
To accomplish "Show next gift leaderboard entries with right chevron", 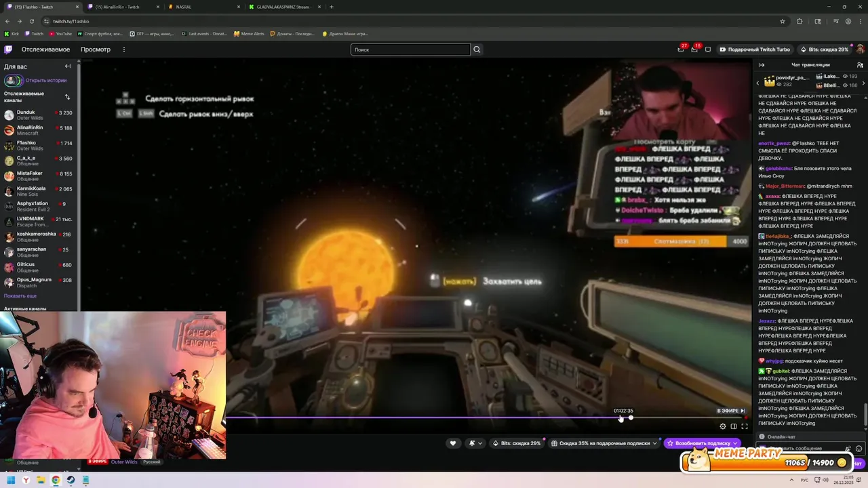I will (863, 83).
